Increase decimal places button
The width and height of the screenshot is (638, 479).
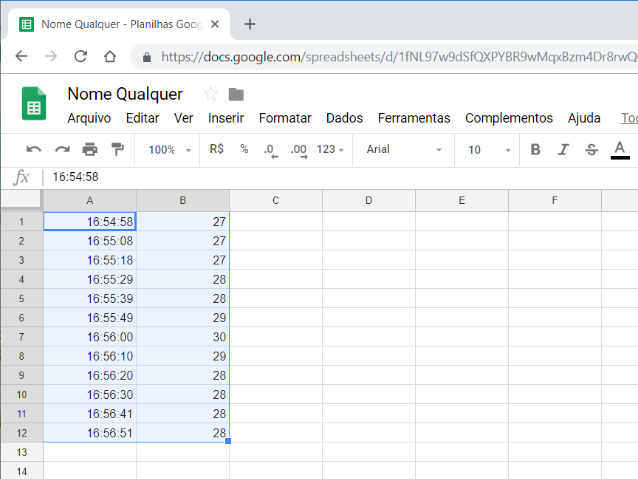pos(299,150)
